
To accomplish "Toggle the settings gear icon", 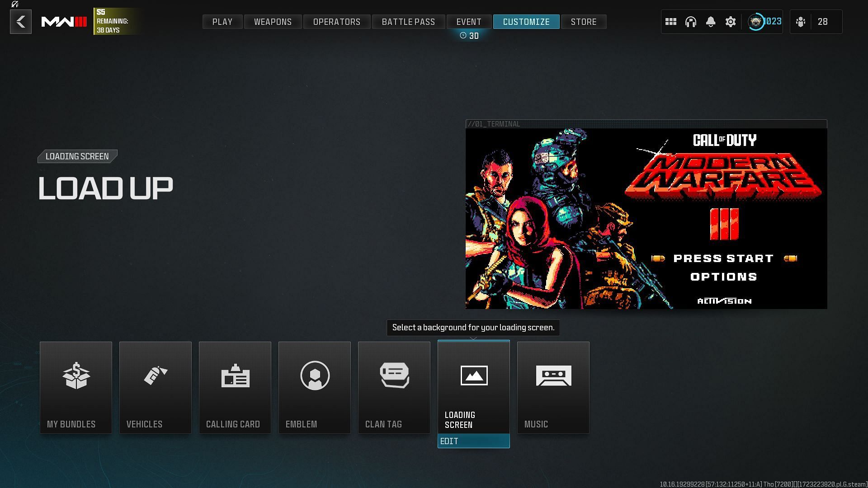I will [730, 21].
